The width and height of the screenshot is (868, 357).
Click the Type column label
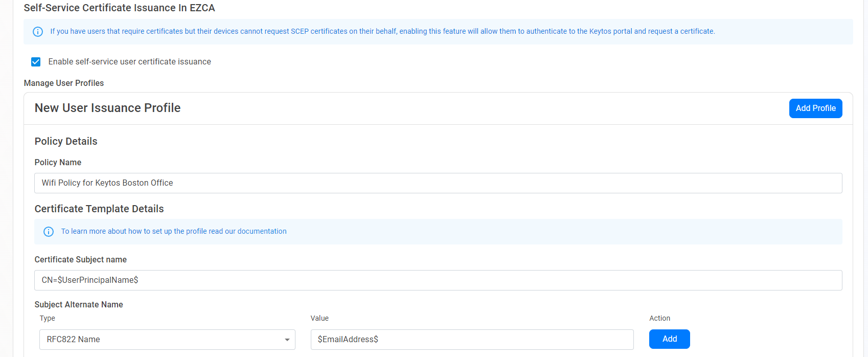48,318
